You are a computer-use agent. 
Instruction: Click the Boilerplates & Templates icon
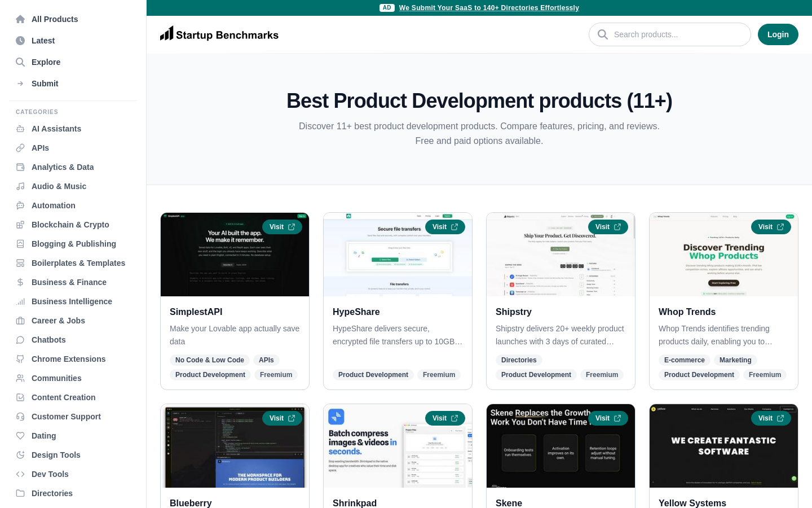[x=20, y=263]
